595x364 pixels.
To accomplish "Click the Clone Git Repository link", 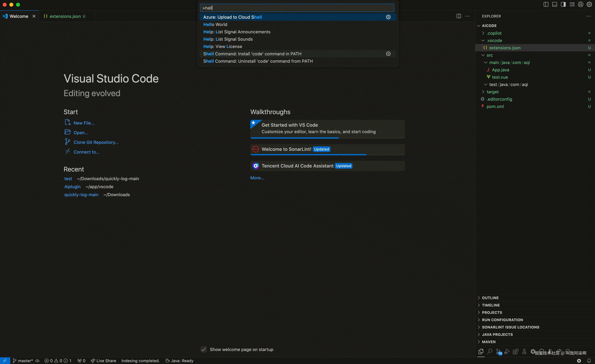I will coord(96,142).
